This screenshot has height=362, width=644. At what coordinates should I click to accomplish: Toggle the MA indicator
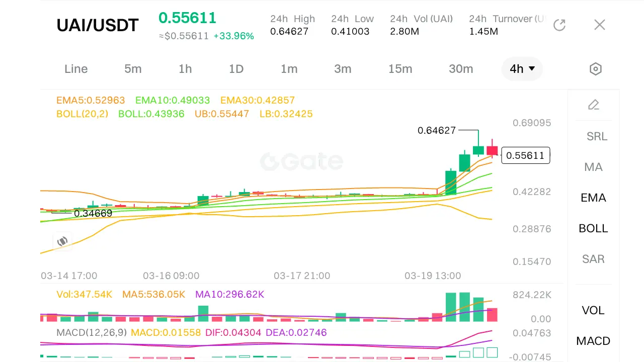pos(594,167)
